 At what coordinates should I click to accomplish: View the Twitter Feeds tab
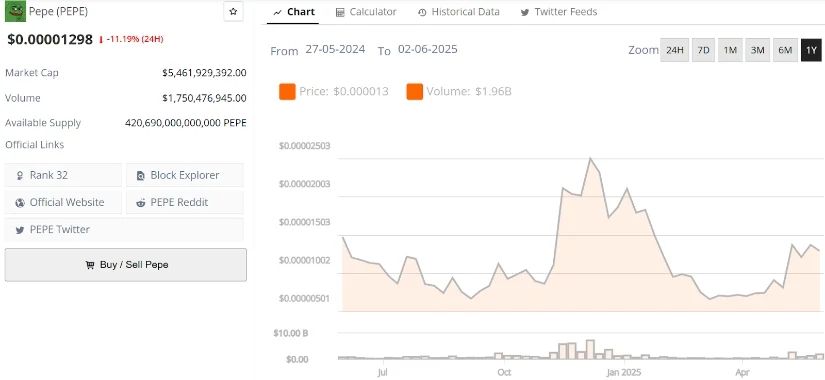(x=559, y=12)
